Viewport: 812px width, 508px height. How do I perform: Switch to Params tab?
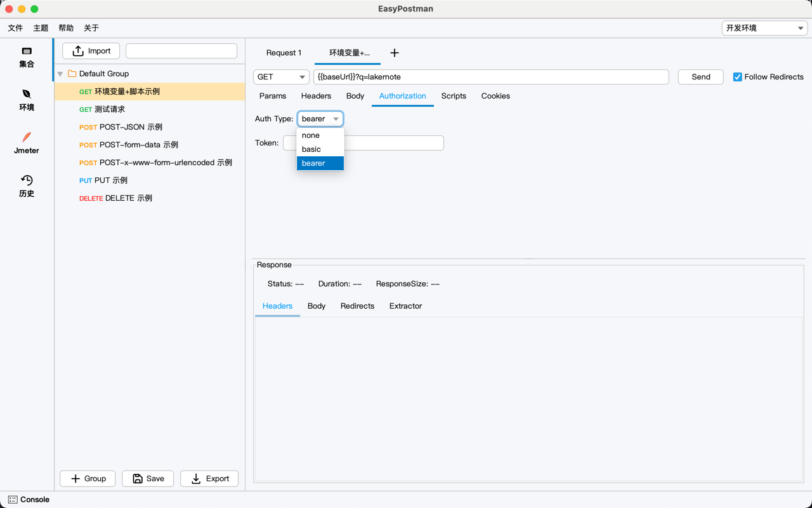(273, 96)
